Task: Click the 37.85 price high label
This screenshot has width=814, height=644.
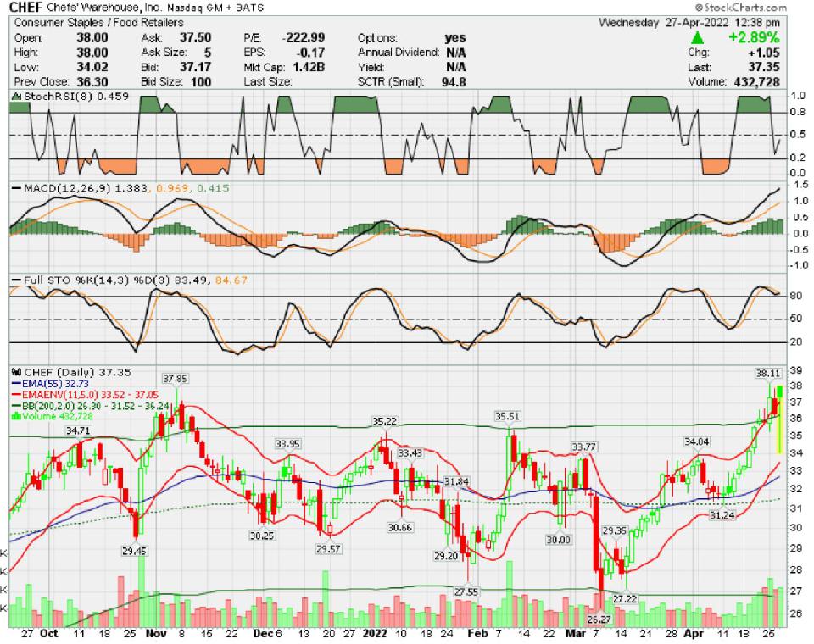Action: coord(175,379)
